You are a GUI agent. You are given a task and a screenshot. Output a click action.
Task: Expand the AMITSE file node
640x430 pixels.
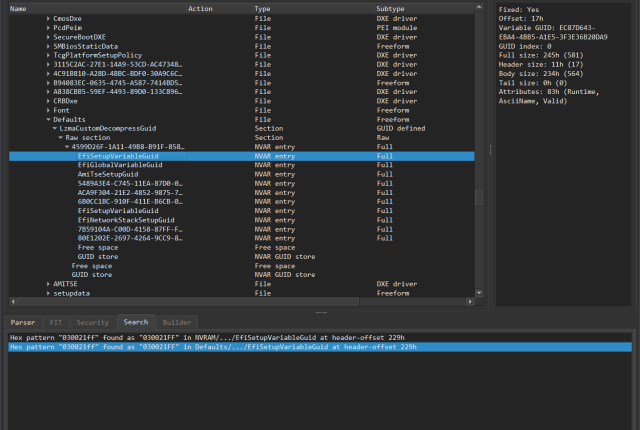(48, 284)
